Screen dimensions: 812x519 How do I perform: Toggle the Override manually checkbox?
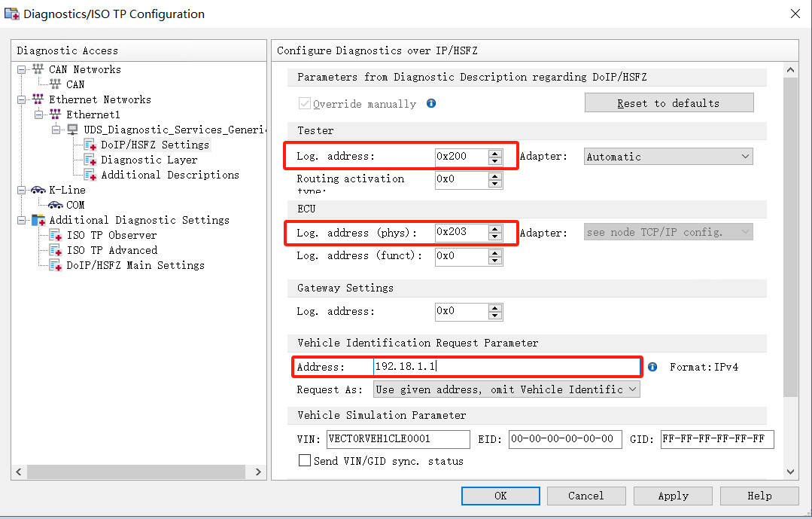(305, 104)
